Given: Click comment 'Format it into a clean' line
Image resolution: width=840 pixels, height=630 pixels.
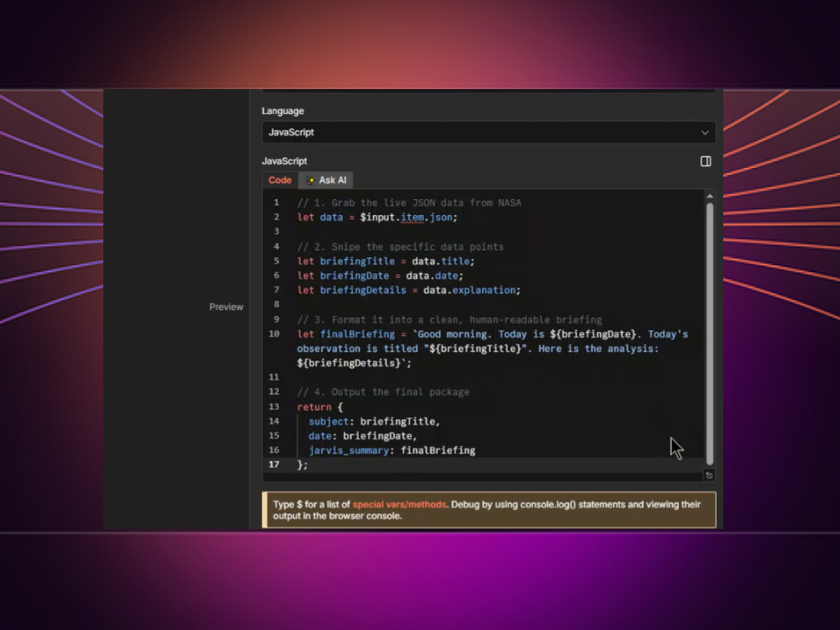Looking at the screenshot, I should 449,319.
